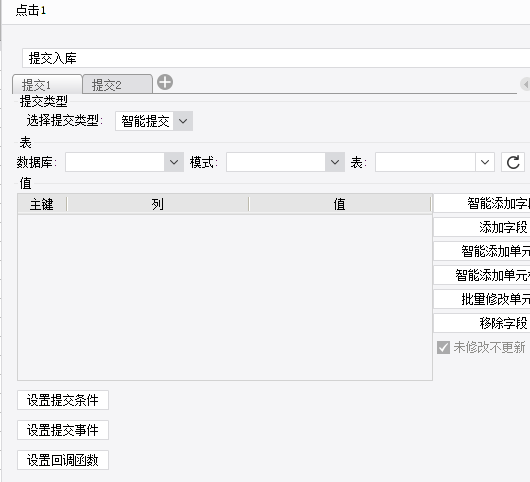
Task: Click the 点击1 title text
Action: coord(31,10)
